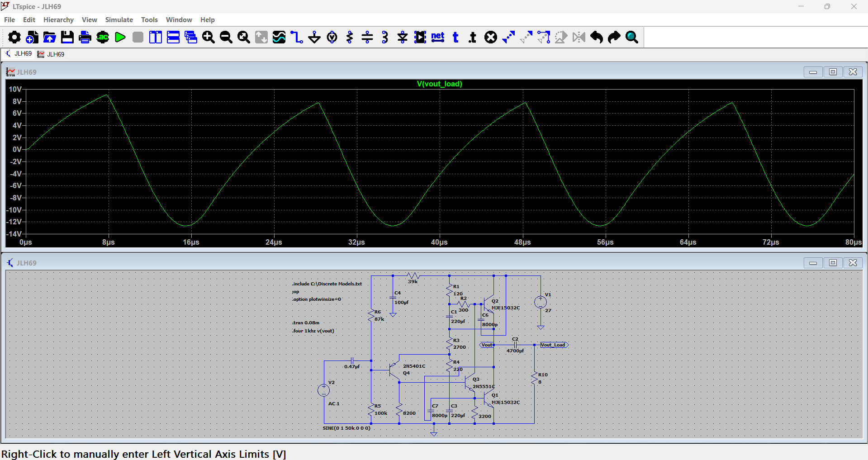Open the View menu

coord(90,20)
